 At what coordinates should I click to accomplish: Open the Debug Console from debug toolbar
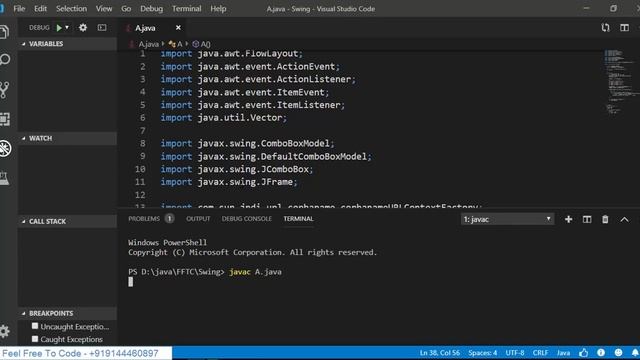click(x=102, y=27)
